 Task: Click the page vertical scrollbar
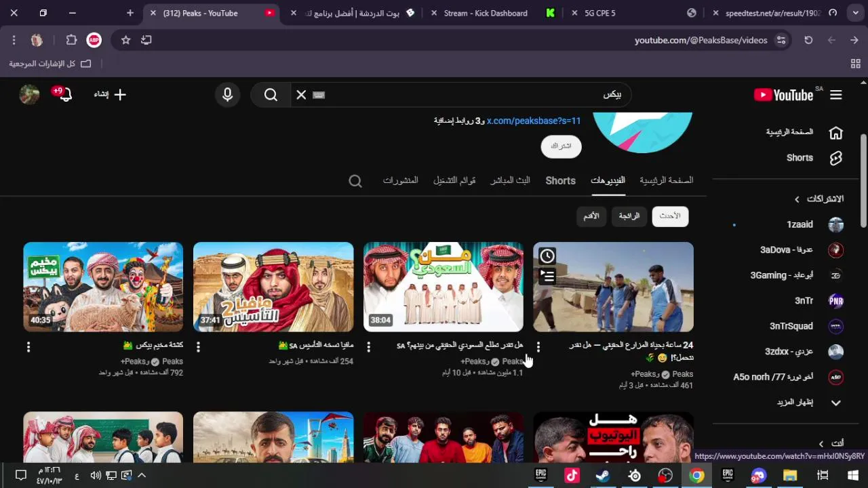863,180
